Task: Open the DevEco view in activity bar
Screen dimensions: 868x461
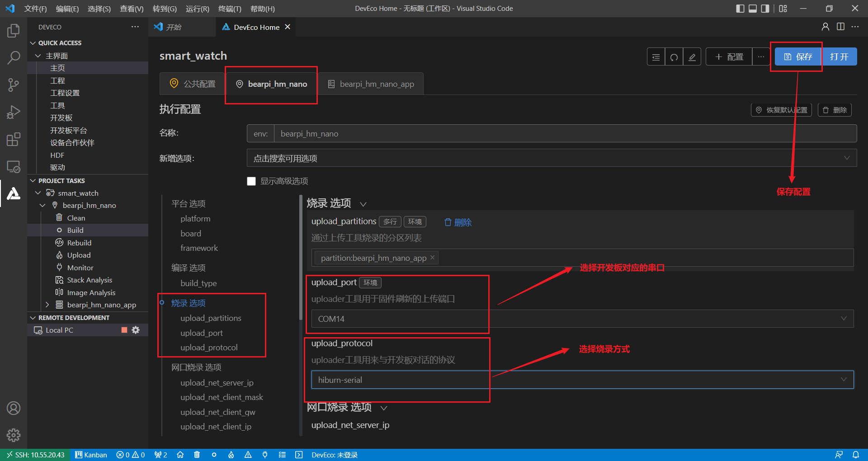Action: coord(14,193)
